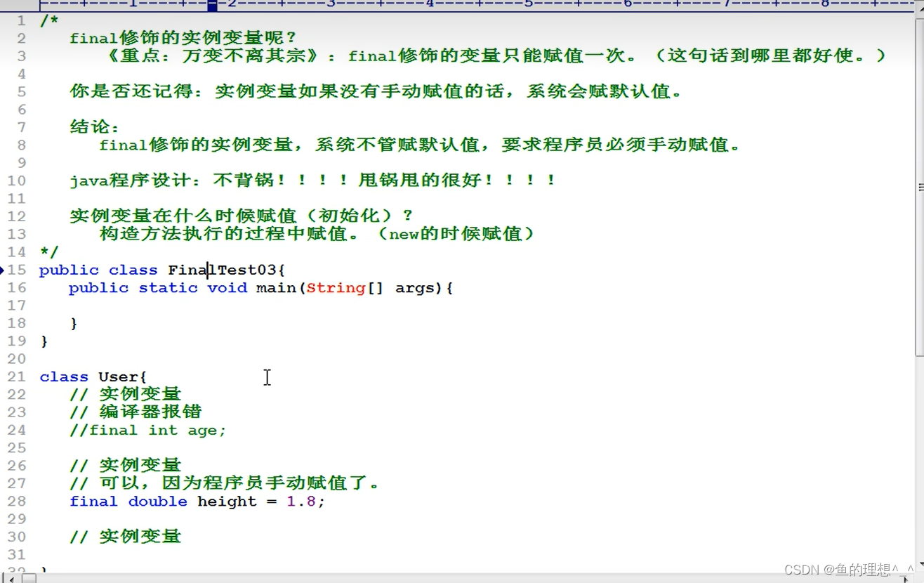
Task: Click the green comment 实例变量 on line 22
Action: coord(140,394)
